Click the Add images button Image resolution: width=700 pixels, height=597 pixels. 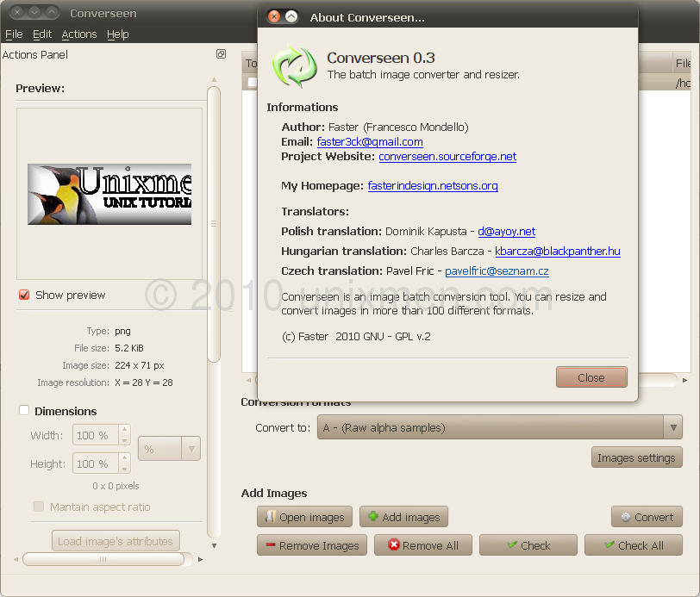403,517
